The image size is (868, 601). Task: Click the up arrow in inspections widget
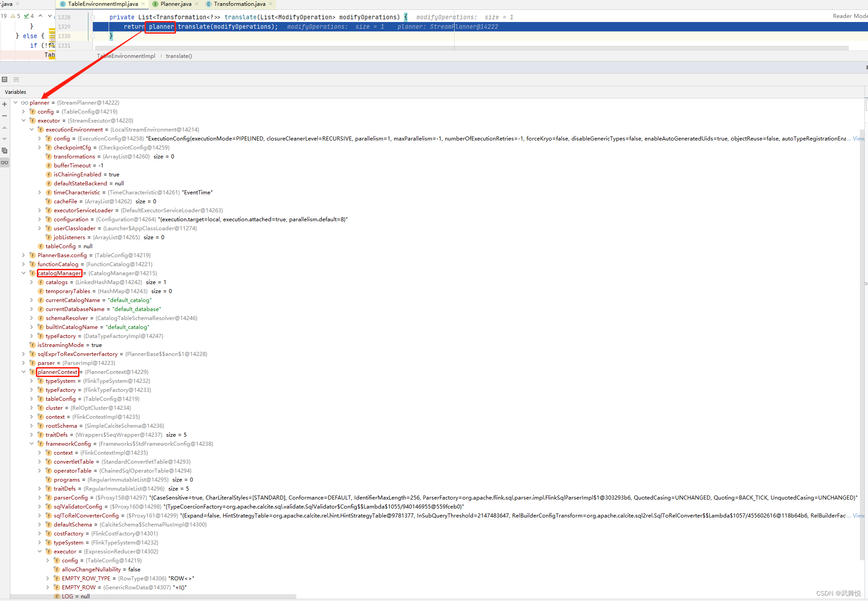click(40, 15)
